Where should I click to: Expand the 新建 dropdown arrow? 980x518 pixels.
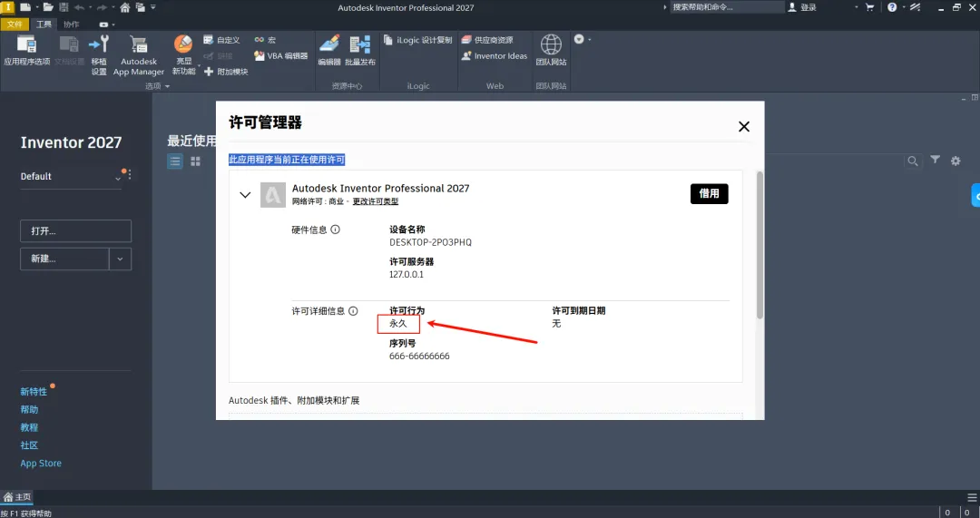click(x=120, y=259)
